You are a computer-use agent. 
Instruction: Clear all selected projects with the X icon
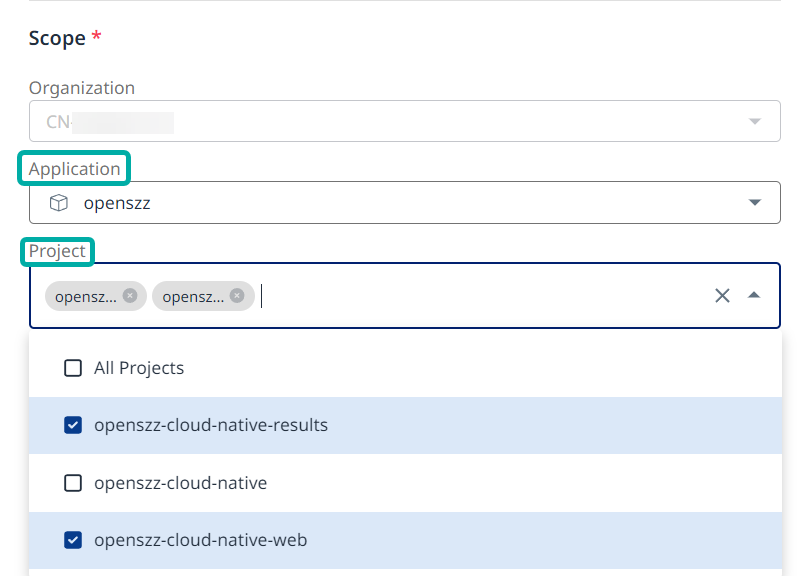[722, 296]
